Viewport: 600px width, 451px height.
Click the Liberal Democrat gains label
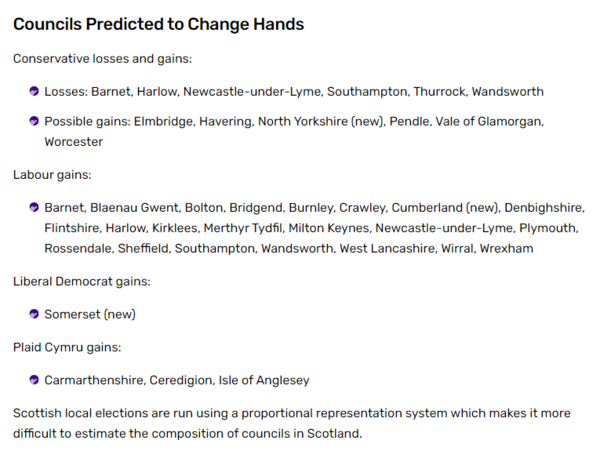pyautogui.click(x=82, y=282)
